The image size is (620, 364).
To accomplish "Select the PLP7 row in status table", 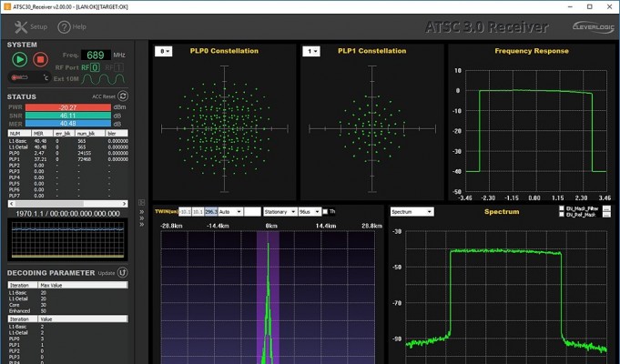I will coord(68,196).
